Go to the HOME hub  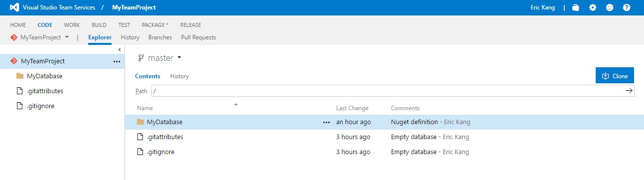tap(18, 25)
